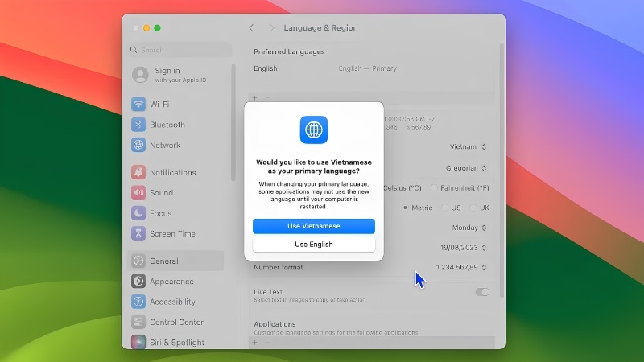Viewport: 644px width, 362px height.
Task: Select the Siri & Spotlight icon
Action: [x=138, y=342]
